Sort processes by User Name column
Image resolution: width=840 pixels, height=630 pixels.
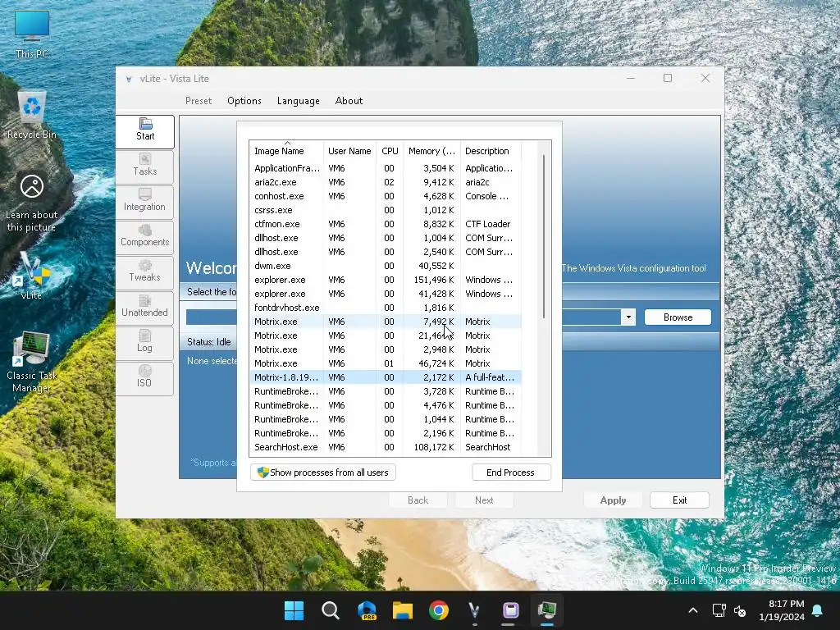pos(349,151)
